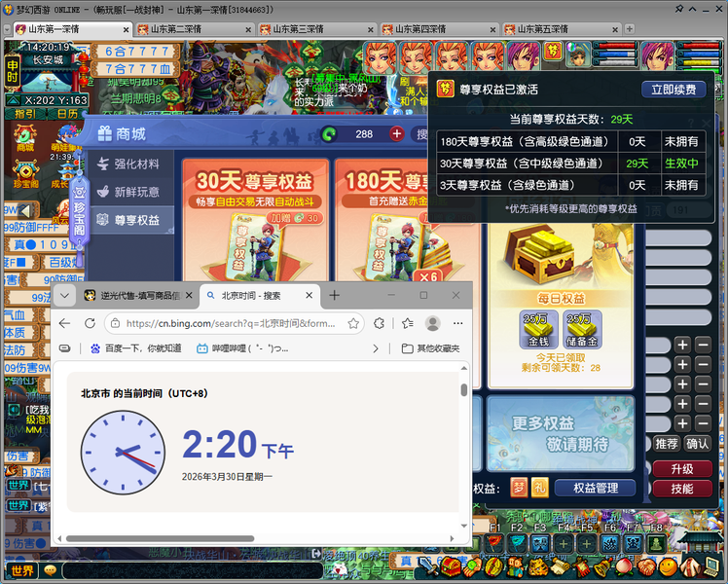
Task: Click the yellow 礼 gift icon
Action: 540,488
